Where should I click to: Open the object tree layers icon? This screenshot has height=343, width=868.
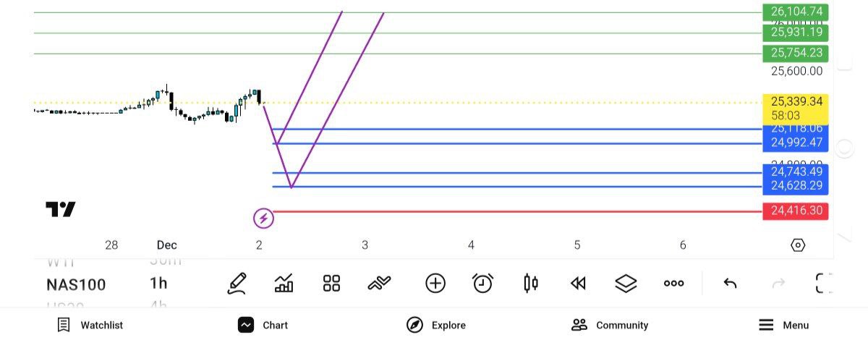coord(626,284)
